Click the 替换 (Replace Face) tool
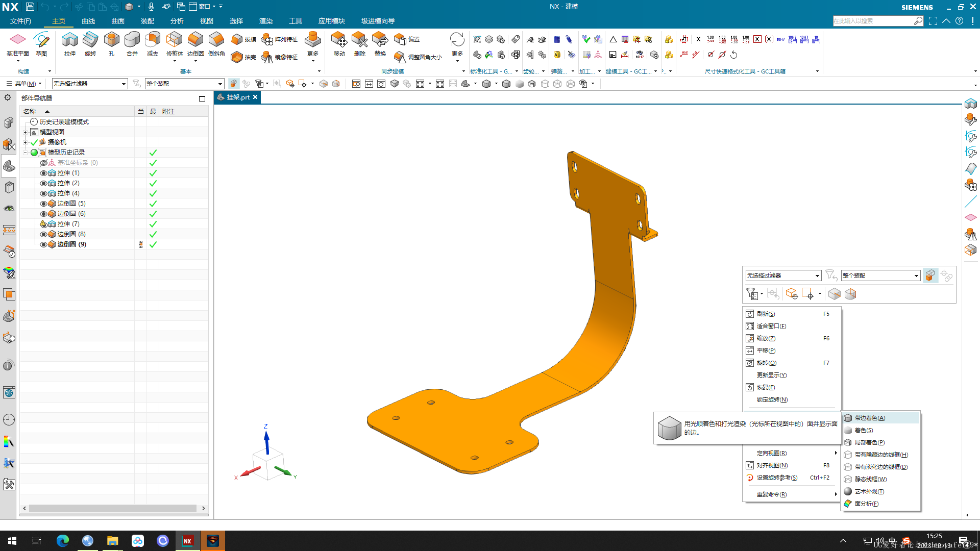The image size is (980, 551). (380, 44)
